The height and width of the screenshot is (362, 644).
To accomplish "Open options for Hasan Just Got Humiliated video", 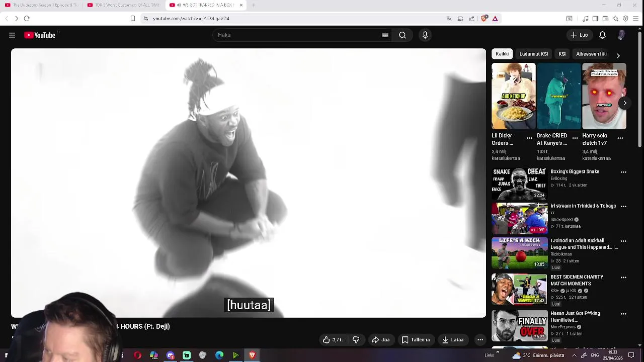I will (623, 314).
